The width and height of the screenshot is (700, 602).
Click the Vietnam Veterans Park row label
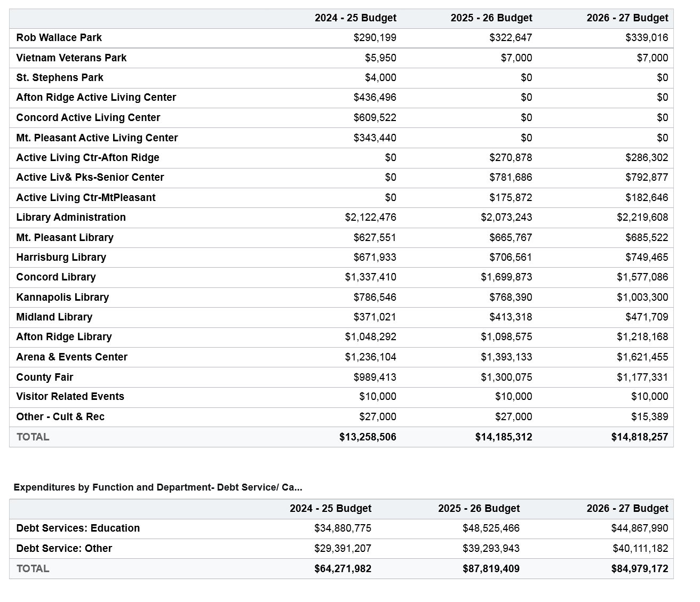point(71,58)
